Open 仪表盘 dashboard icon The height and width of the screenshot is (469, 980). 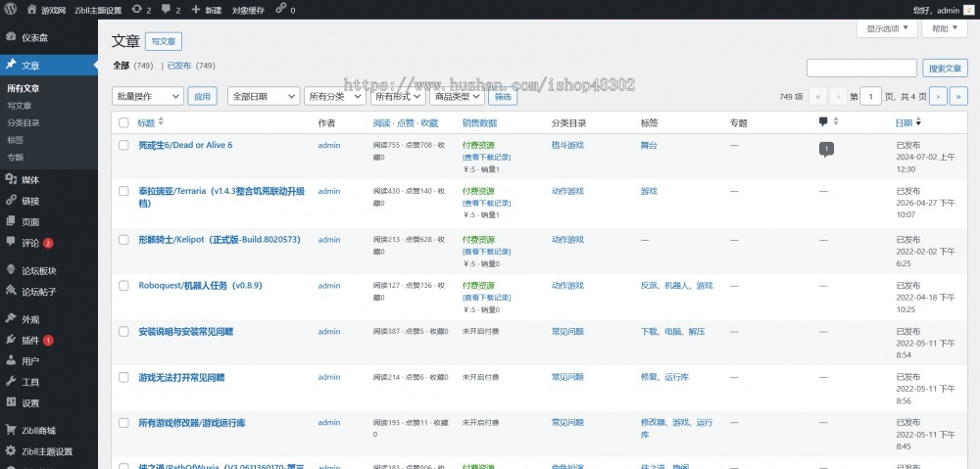pos(11,37)
